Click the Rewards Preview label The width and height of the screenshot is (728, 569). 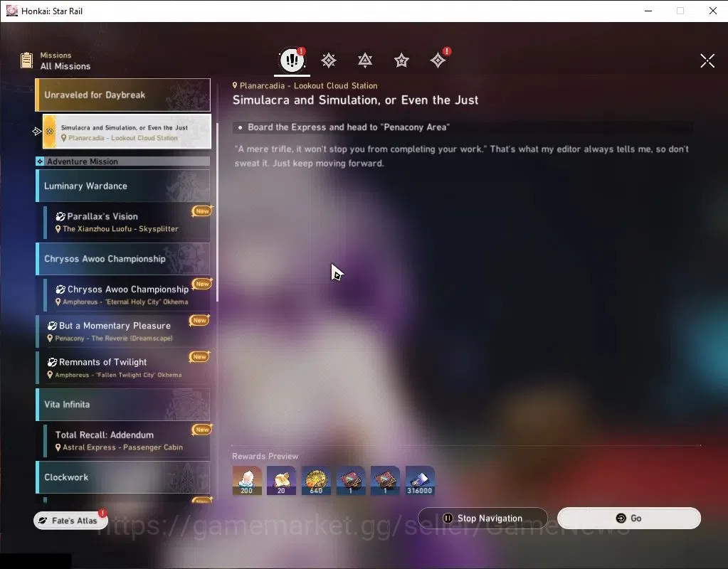click(x=265, y=456)
